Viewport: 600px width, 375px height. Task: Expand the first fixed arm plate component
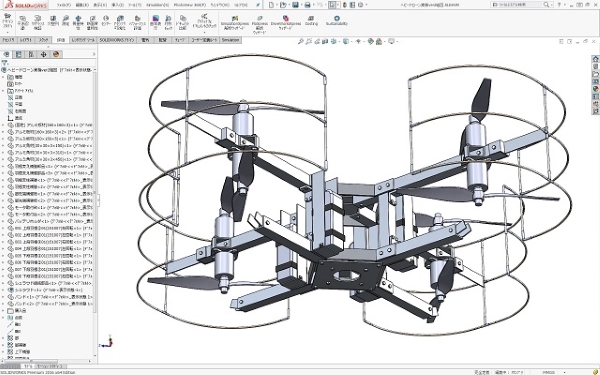click(3, 125)
